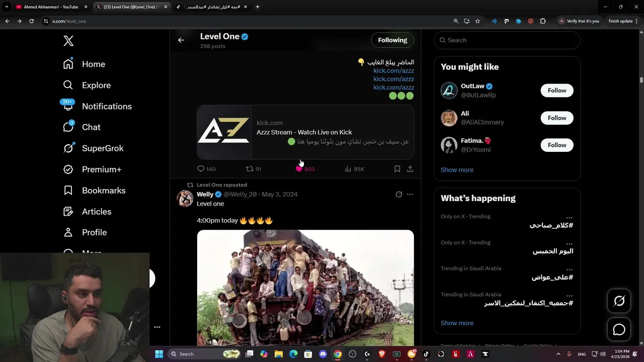This screenshot has width=644, height=362.
Task: Repost the post with 91 reposts
Action: [253, 169]
